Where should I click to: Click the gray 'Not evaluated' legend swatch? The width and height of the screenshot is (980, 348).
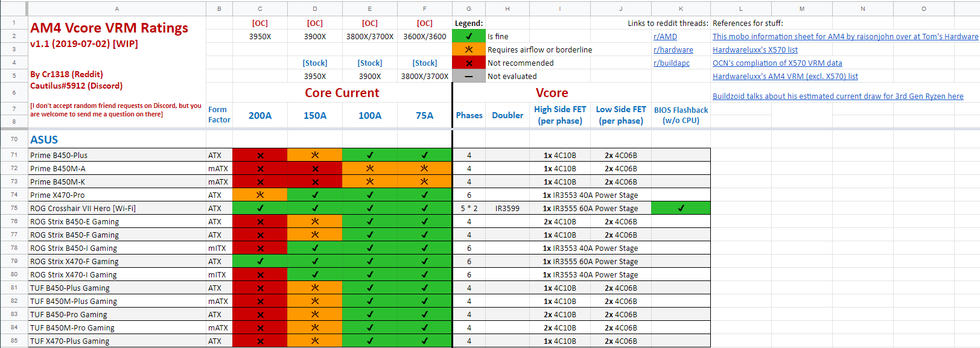(469, 76)
